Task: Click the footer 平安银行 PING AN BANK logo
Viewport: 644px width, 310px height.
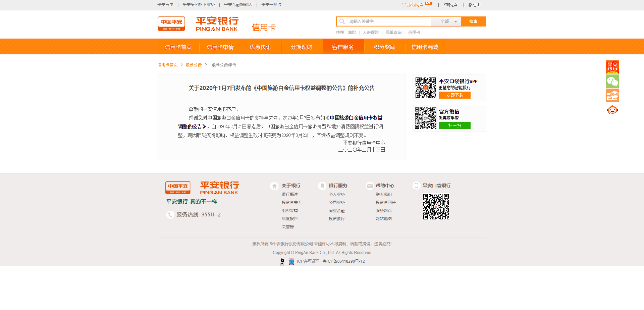Action: (x=219, y=188)
